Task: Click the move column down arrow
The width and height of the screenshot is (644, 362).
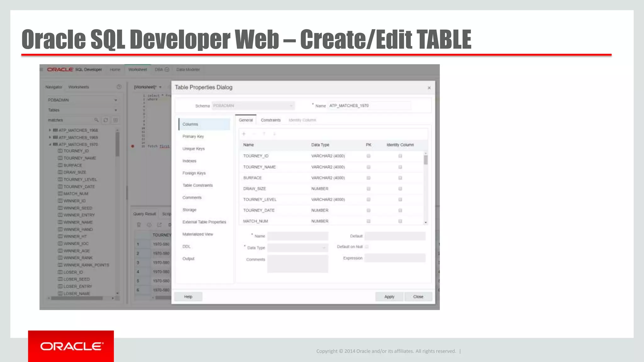Action: (x=274, y=134)
